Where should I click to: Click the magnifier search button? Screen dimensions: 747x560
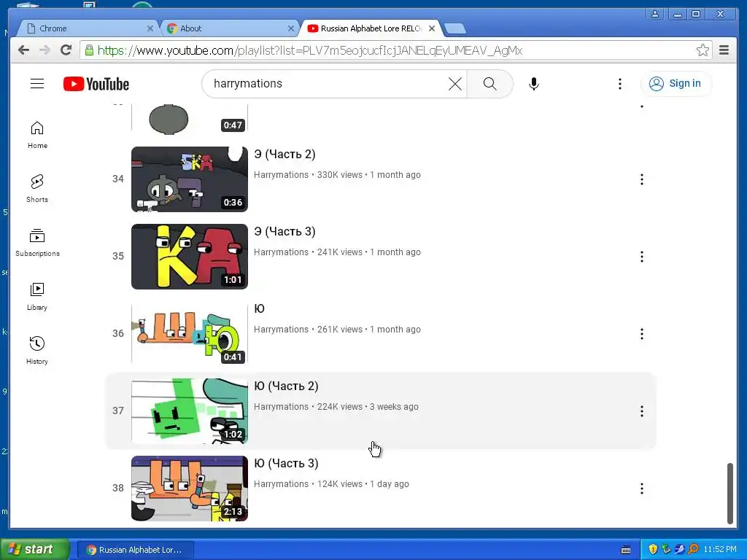[x=489, y=84]
